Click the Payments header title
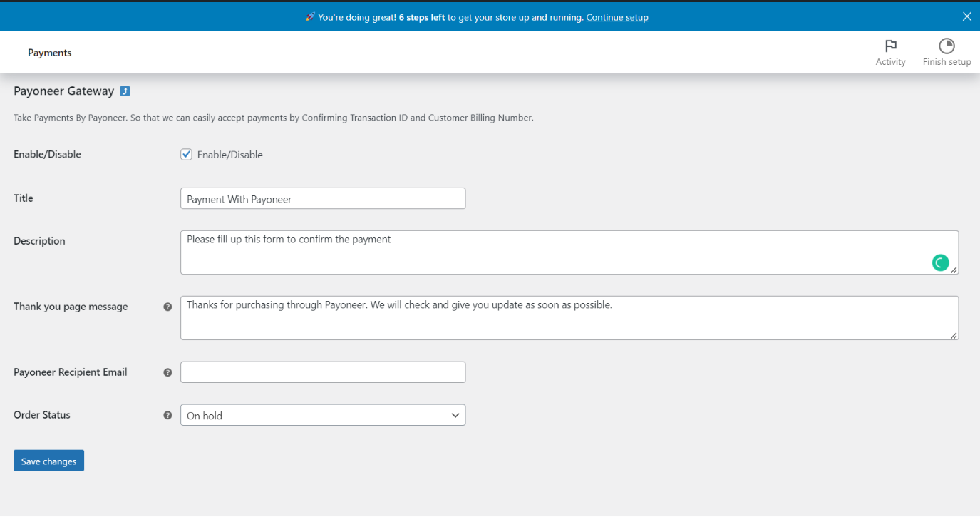Image resolution: width=980 pixels, height=517 pixels. point(50,53)
